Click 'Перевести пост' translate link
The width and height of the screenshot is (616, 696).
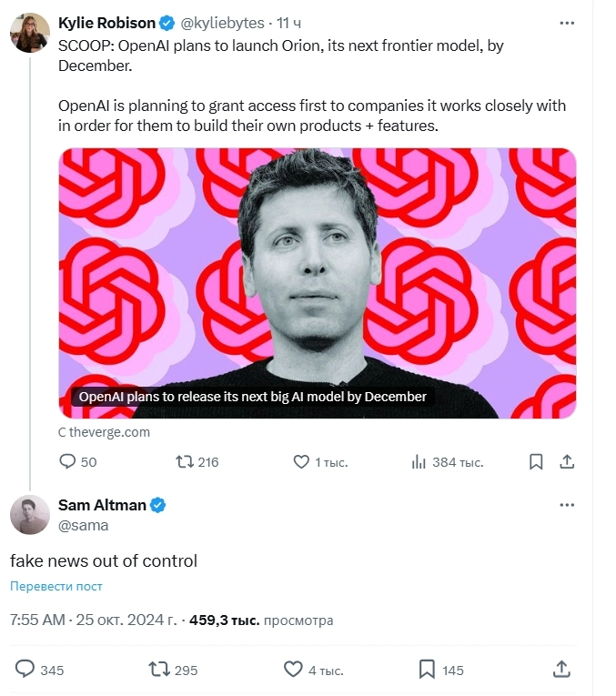click(x=56, y=587)
